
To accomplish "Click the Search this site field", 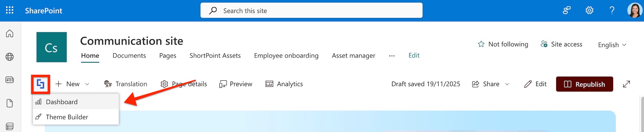I will pyautogui.click(x=311, y=11).
